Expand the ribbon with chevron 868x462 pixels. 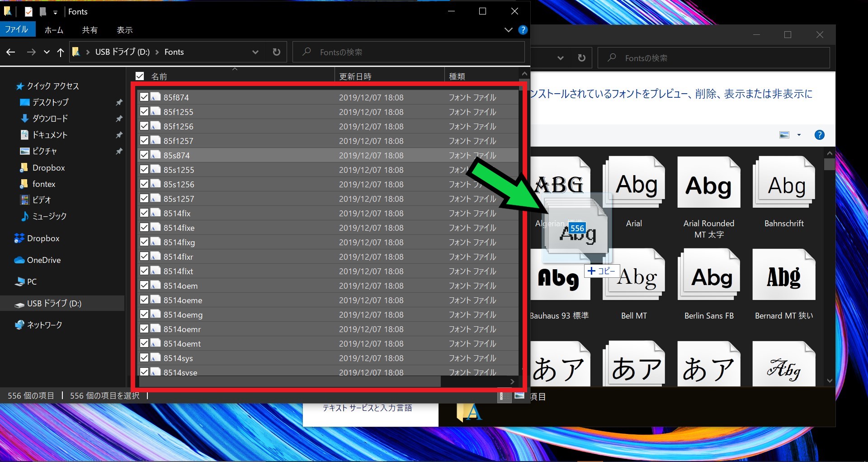(x=509, y=30)
